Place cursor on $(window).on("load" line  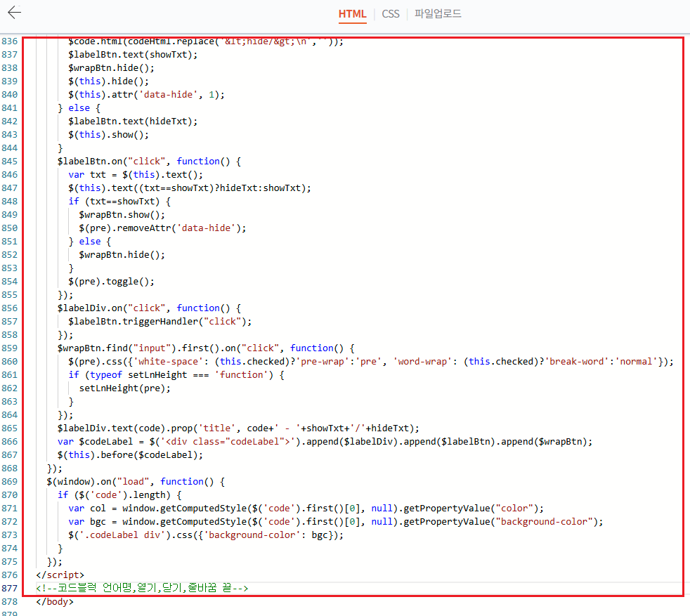pos(136,481)
